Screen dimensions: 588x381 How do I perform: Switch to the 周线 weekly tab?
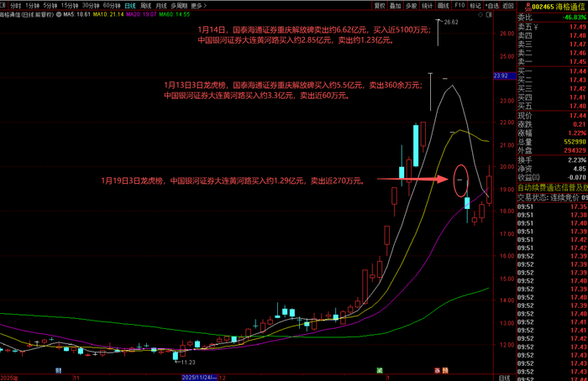145,6
